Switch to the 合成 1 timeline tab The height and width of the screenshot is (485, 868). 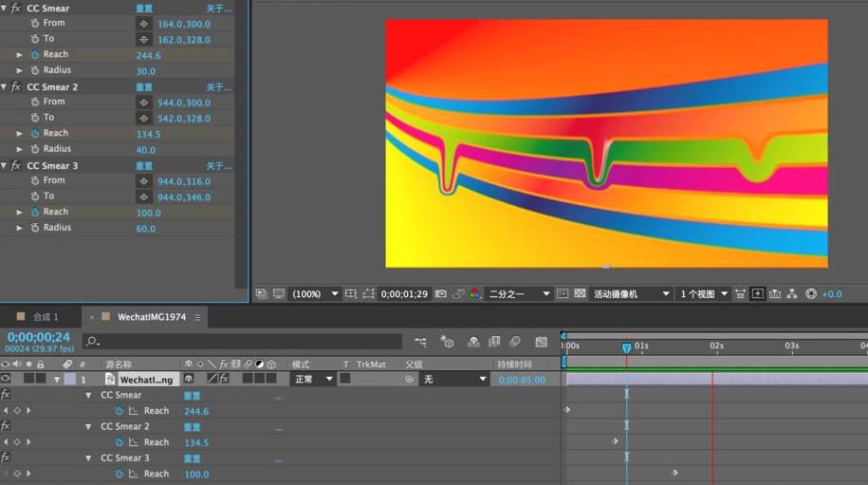coord(46,317)
